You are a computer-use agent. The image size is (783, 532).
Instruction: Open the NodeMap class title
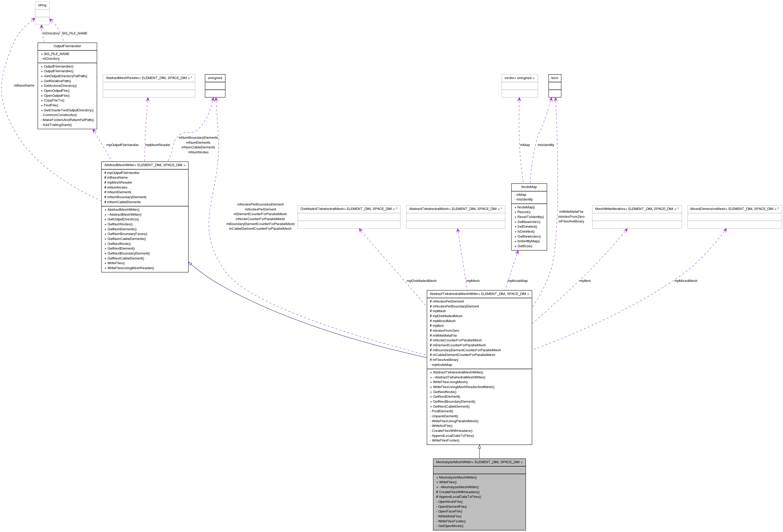pyautogui.click(x=529, y=187)
